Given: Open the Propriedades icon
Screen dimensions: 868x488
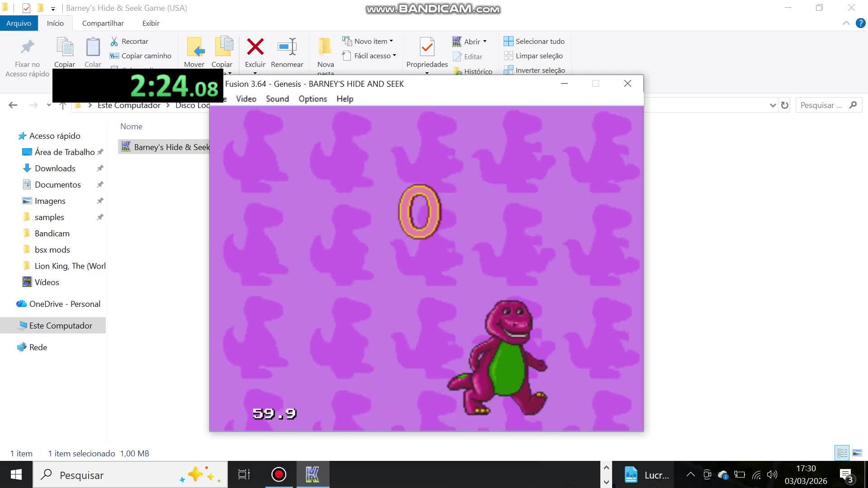Looking at the screenshot, I should [x=427, y=47].
